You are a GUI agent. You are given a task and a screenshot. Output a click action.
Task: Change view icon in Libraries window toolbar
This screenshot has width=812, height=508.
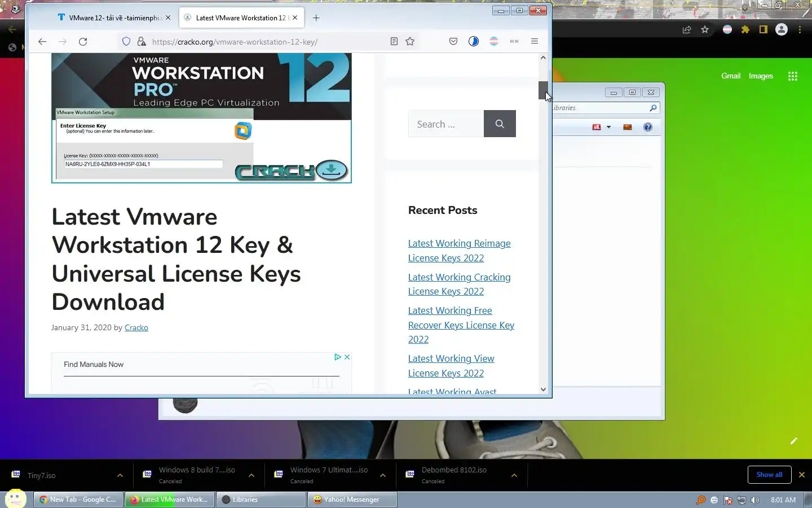point(597,127)
